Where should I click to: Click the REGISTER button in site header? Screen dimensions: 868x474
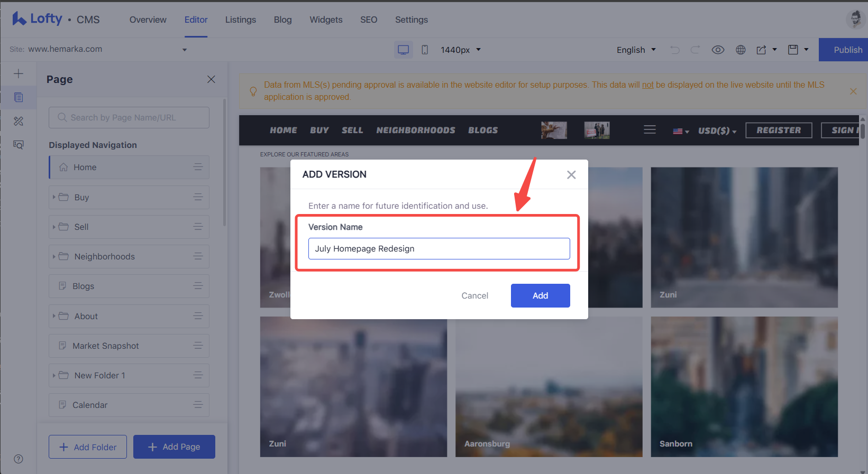point(779,130)
